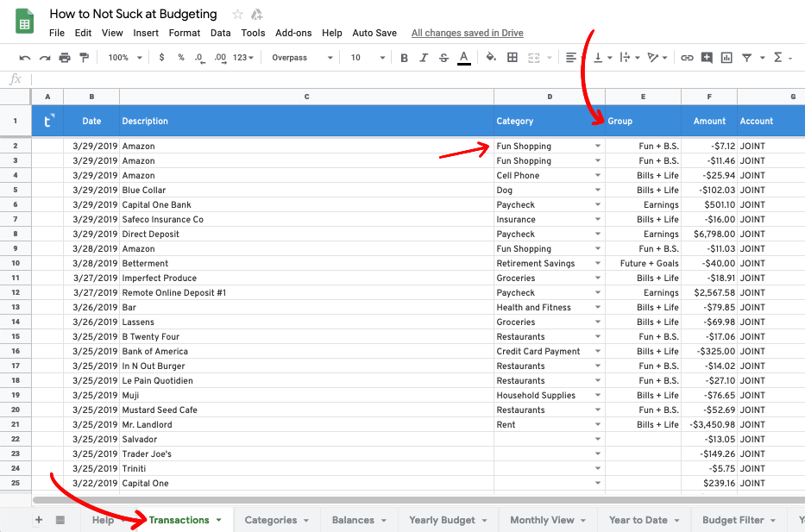Click the formula bar input
The height and width of the screenshot is (532, 805).
[x=418, y=79]
